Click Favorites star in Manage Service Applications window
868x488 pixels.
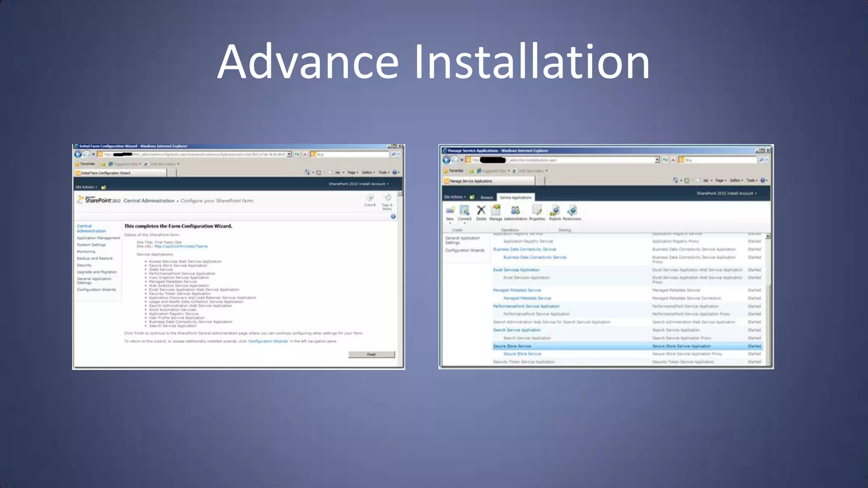pyautogui.click(x=446, y=171)
